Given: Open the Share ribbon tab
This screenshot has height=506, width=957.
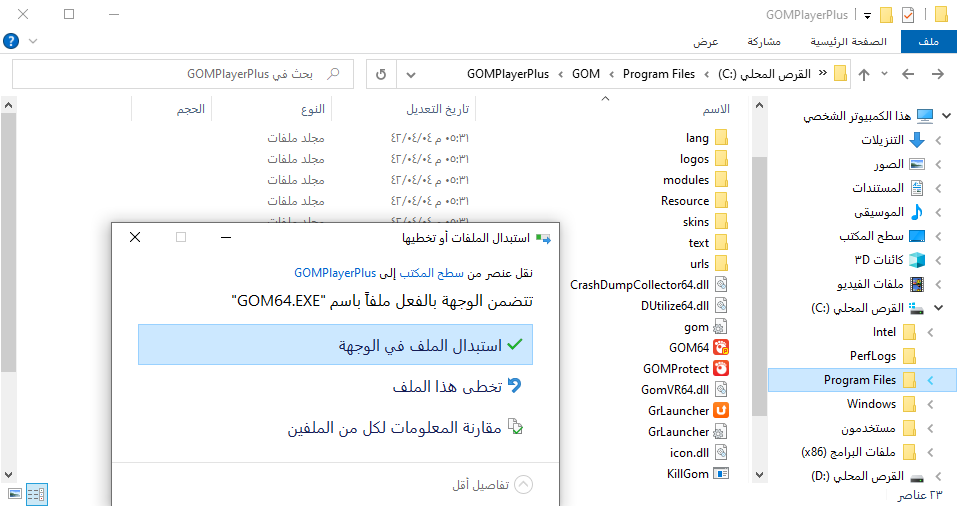Looking at the screenshot, I should point(764,42).
